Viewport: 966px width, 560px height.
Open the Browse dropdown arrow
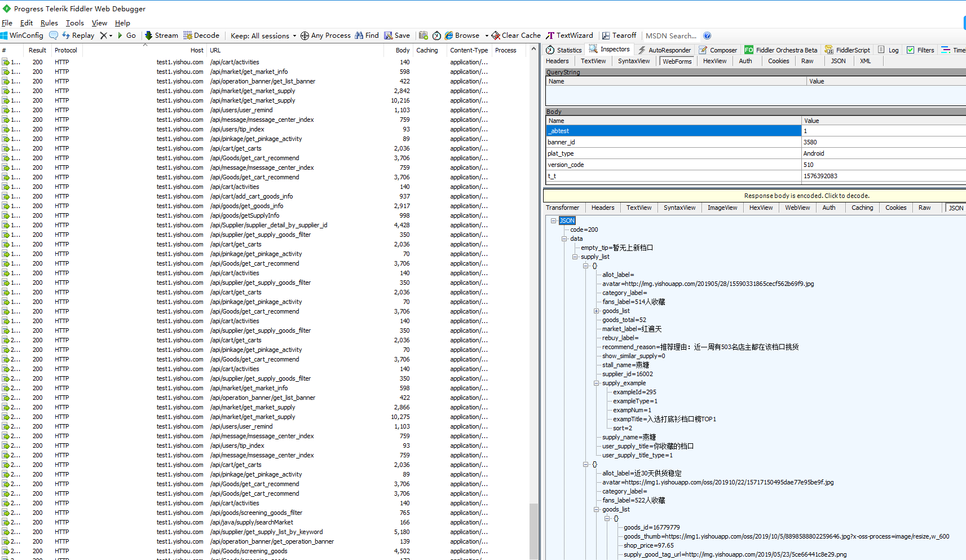[x=487, y=36]
